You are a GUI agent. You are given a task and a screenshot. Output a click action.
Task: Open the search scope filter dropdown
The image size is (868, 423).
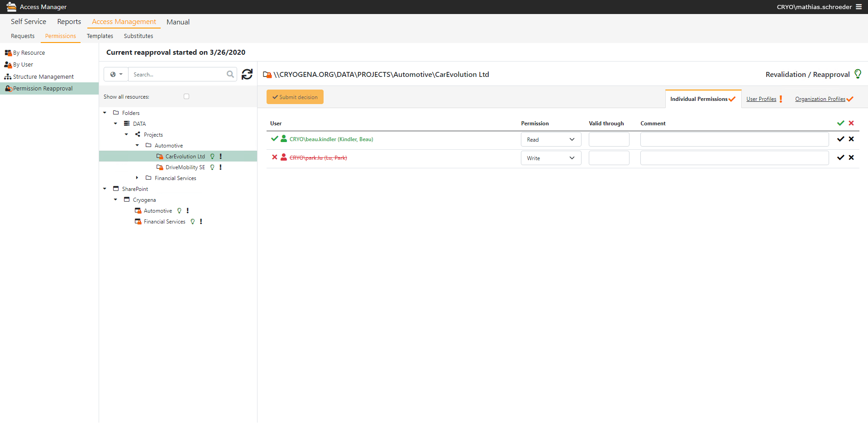pyautogui.click(x=116, y=74)
